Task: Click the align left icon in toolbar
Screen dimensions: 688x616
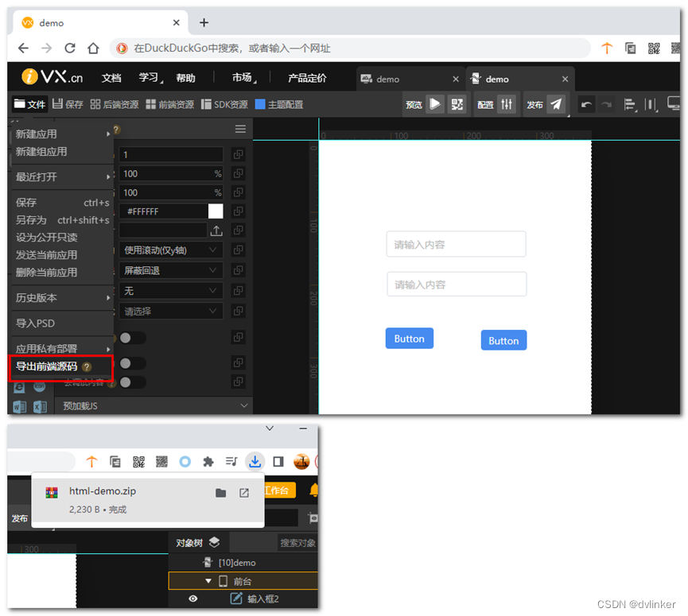Action: [x=630, y=104]
